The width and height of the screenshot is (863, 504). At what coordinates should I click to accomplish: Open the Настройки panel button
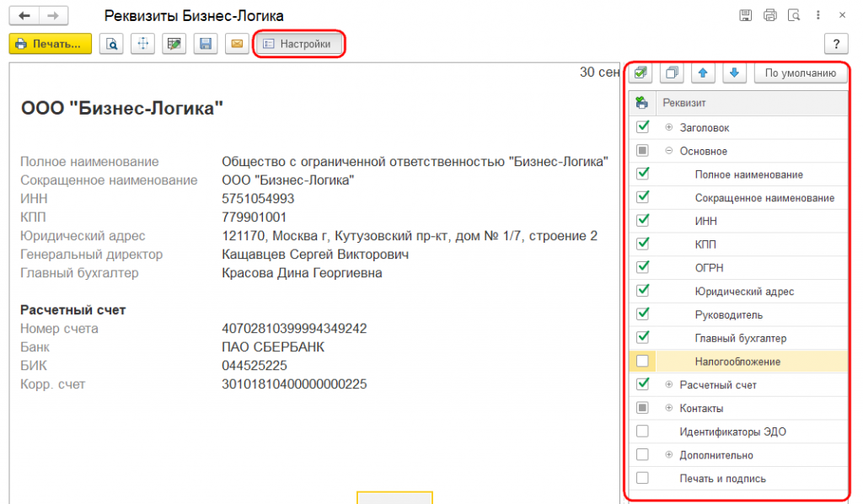pos(297,44)
